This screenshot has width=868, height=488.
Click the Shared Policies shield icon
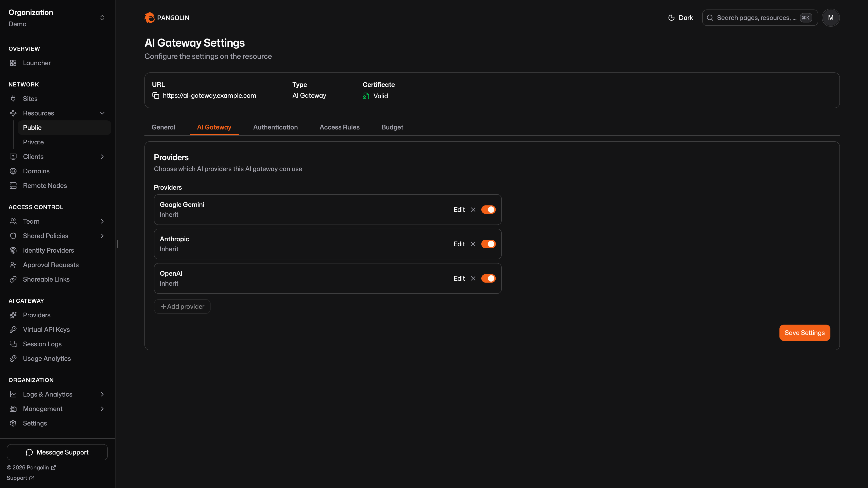pyautogui.click(x=13, y=236)
